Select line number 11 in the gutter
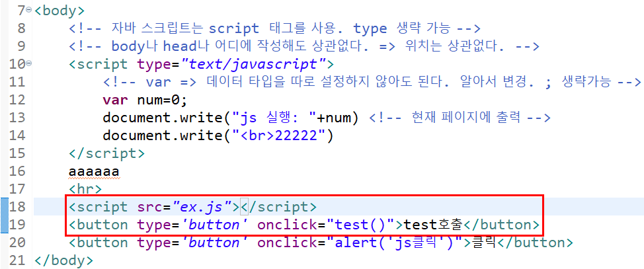 coord(17,82)
